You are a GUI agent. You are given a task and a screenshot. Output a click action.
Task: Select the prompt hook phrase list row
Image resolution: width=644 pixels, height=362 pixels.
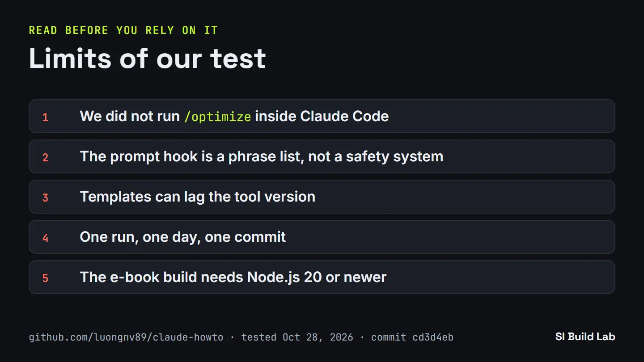pyautogui.click(x=322, y=156)
